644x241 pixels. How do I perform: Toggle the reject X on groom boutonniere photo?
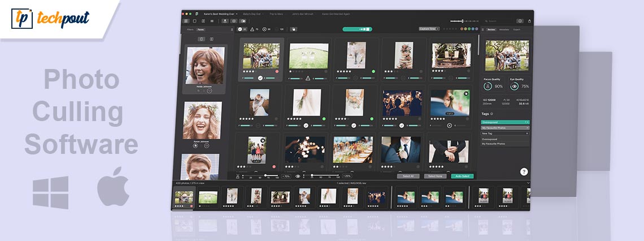point(449,125)
